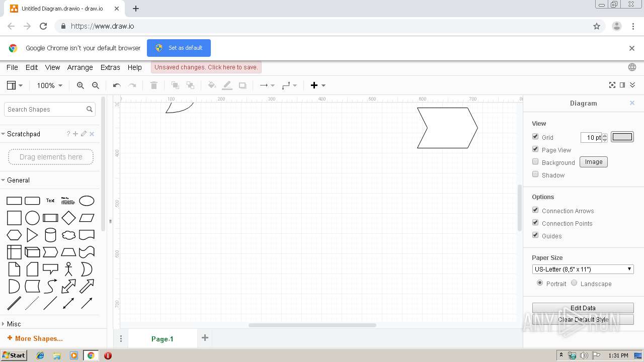Image resolution: width=644 pixels, height=362 pixels.
Task: Click the horizontal canvas scrollbar
Action: coord(312,325)
